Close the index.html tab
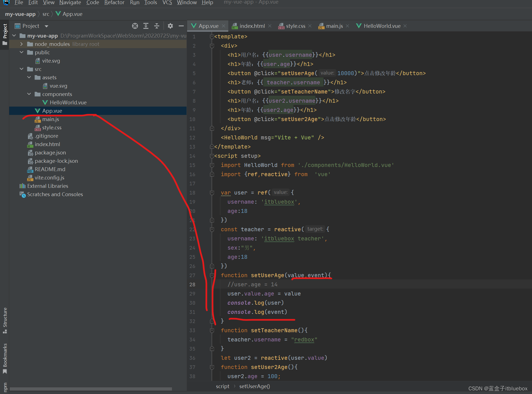The image size is (532, 394). pos(269,26)
